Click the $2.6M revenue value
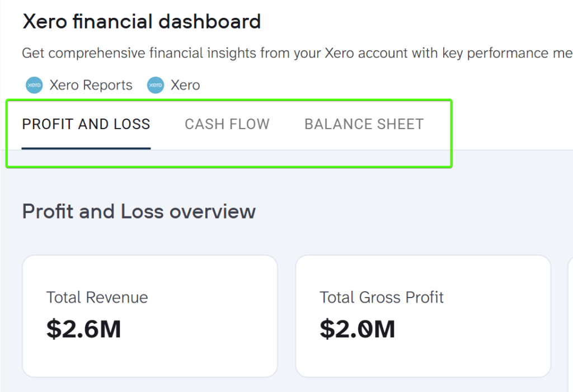 [84, 329]
